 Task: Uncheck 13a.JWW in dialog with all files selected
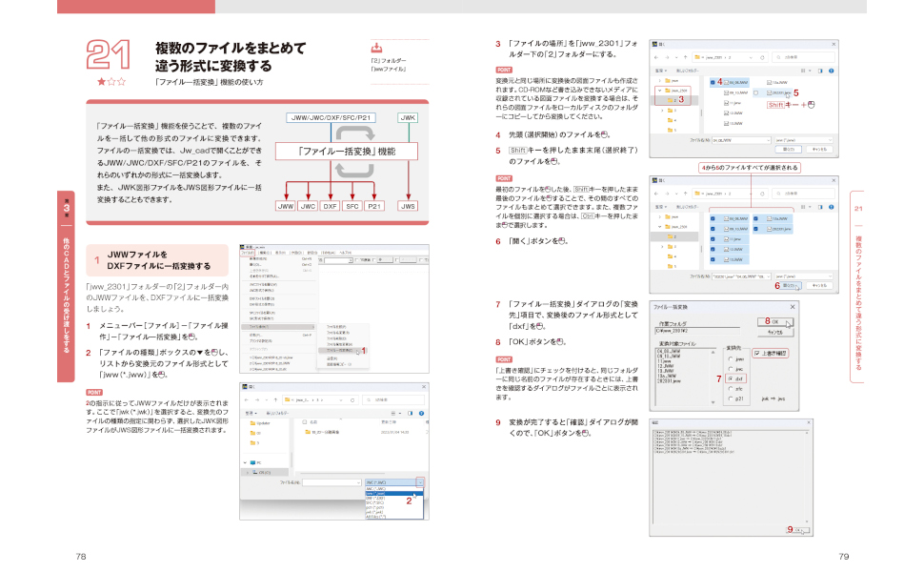(755, 218)
